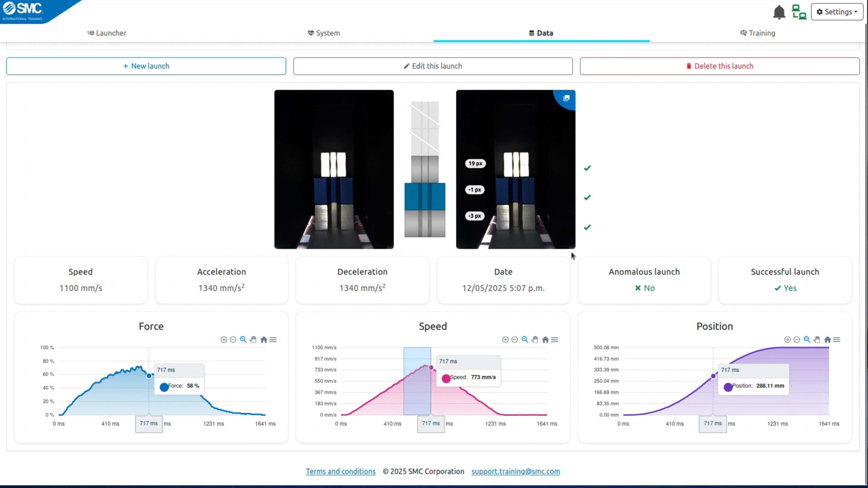This screenshot has width=868, height=488.
Task: Zoom out on the Speed chart
Action: pos(514,339)
